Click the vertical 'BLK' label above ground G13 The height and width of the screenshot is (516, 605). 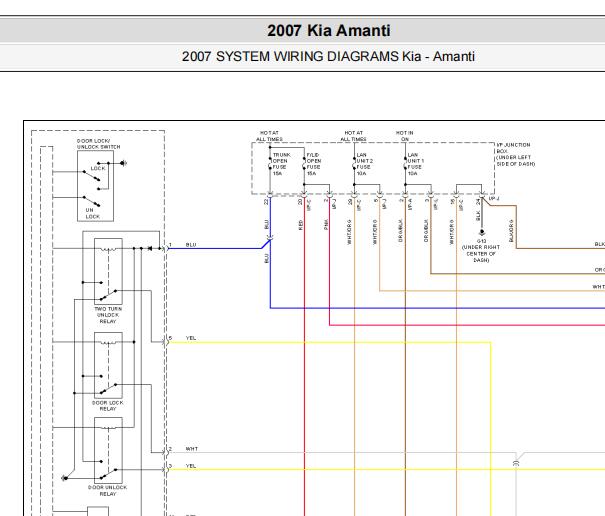478,216
